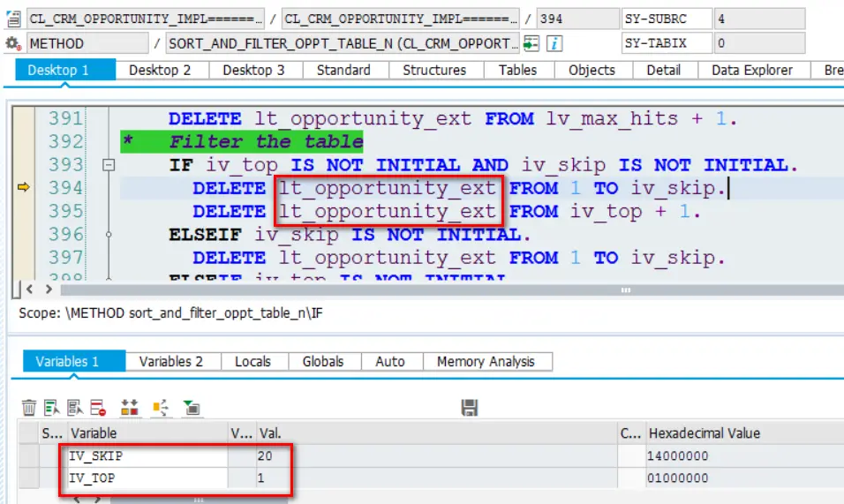844x504 pixels.
Task: Open the Objects tab
Action: (592, 71)
